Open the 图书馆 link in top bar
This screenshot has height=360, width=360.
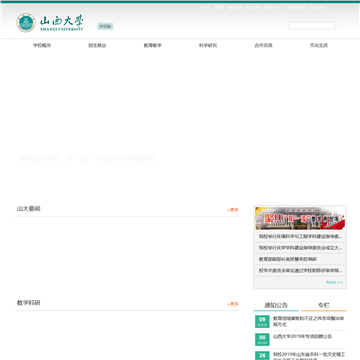[235, 7]
